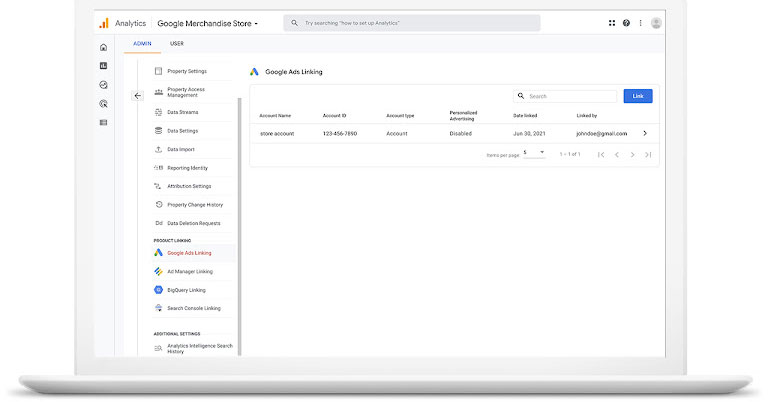768x406 pixels.
Task: Click the admin column vertical scrollbar
Action: [x=240, y=225]
